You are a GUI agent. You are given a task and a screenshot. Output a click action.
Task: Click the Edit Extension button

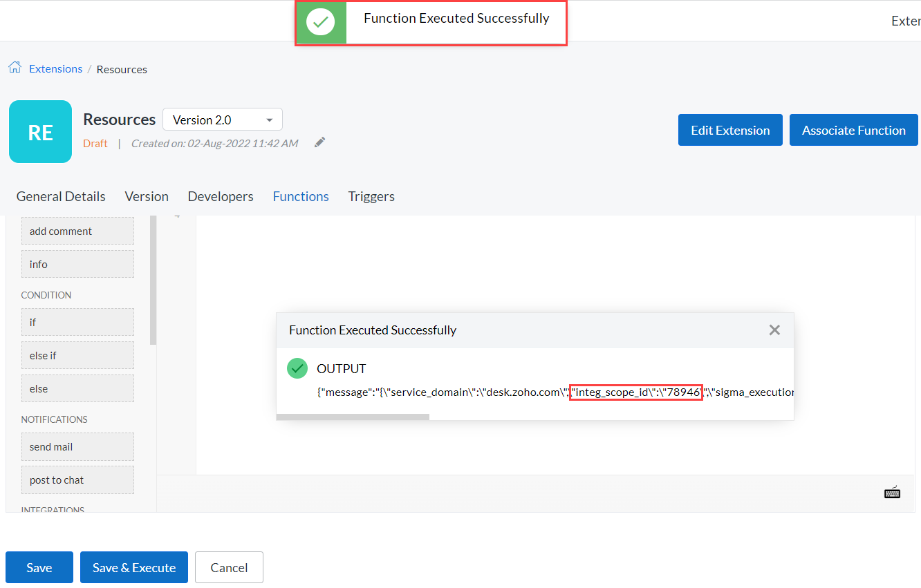click(x=730, y=130)
